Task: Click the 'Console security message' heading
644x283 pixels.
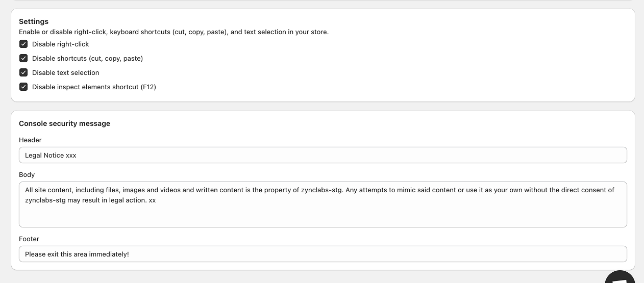Action: tap(64, 123)
